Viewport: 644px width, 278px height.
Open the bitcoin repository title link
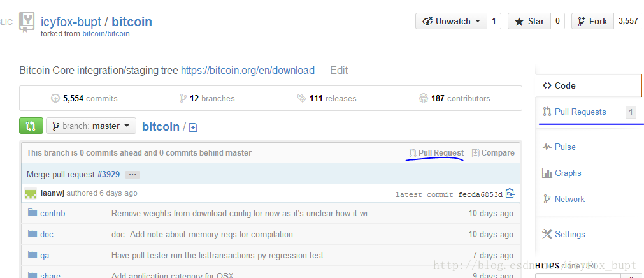[x=132, y=22]
